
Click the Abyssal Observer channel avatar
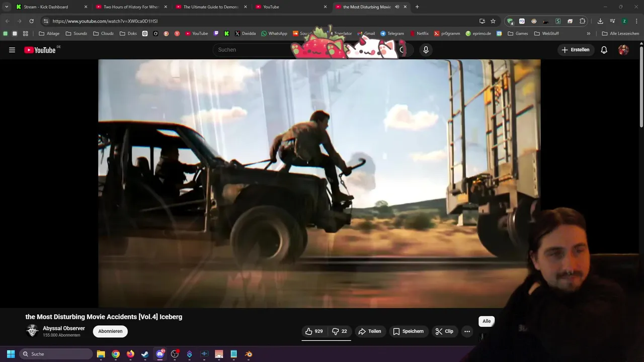32,331
